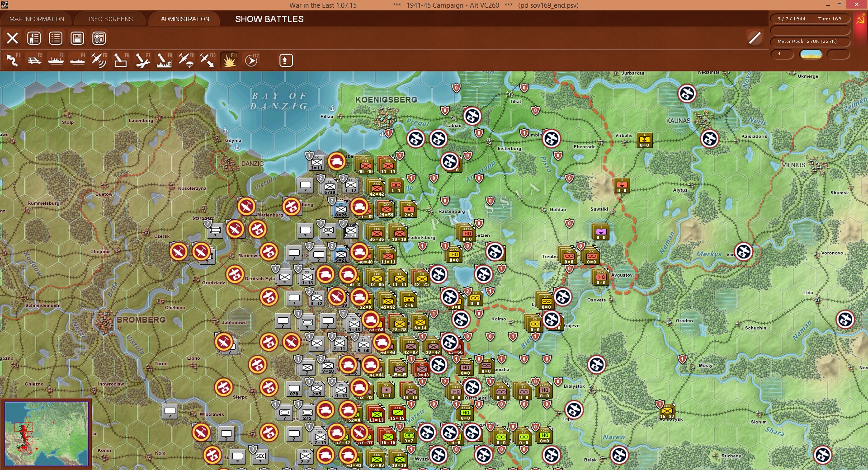Click the minimap overview thumbnail
Image resolution: width=868 pixels, height=470 pixels.
46,434
